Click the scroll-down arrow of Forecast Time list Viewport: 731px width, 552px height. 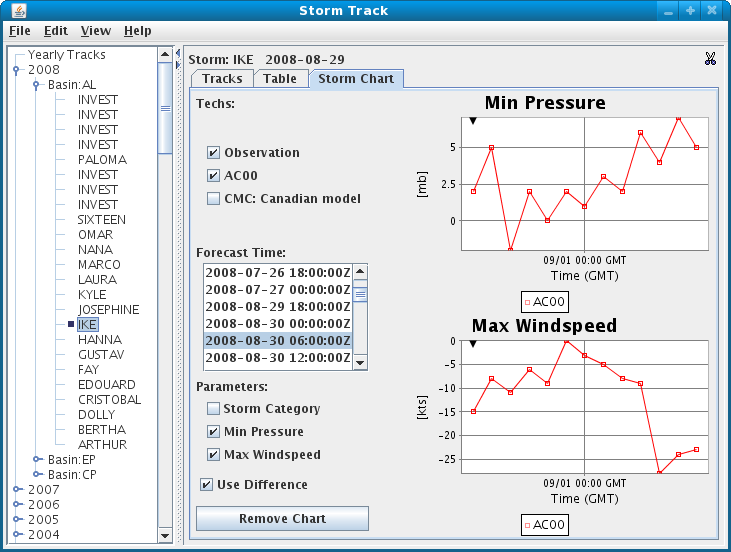click(361, 363)
